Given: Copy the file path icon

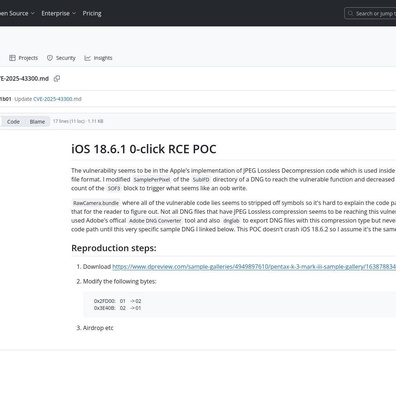Looking at the screenshot, I should coord(57,79).
